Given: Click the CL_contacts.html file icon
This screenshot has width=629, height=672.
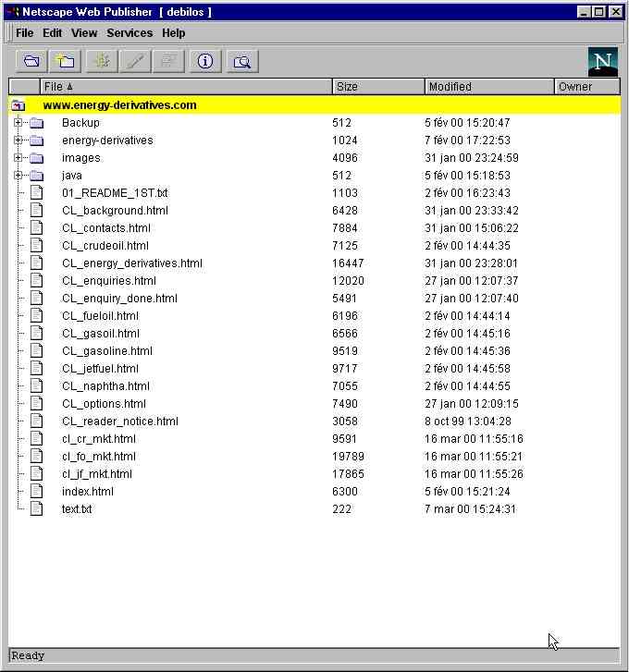Looking at the screenshot, I should click(x=37, y=228).
